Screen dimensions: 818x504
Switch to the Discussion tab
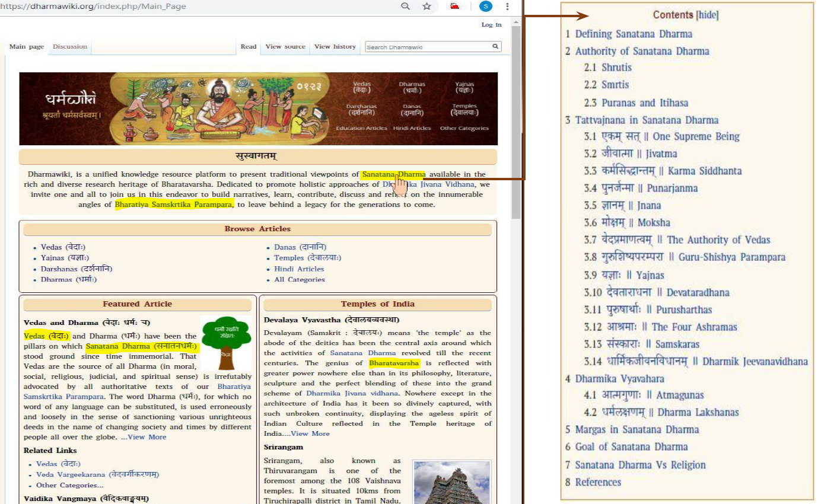pos(70,47)
